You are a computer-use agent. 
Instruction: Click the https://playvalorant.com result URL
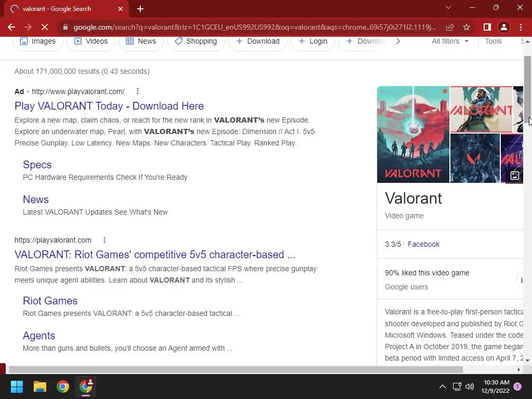53,240
